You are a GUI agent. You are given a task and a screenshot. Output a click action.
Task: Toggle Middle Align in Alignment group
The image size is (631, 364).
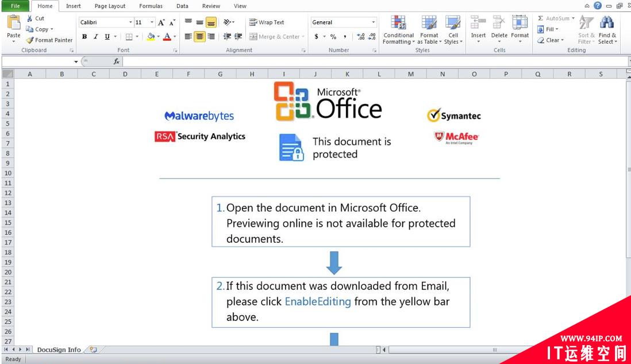tap(199, 22)
